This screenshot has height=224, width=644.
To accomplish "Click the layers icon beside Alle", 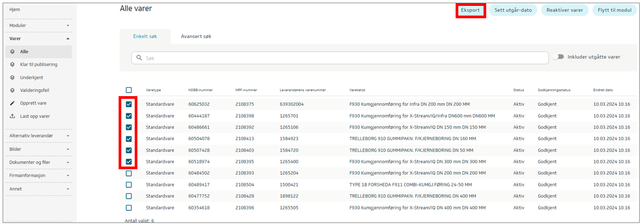I will [13, 52].
